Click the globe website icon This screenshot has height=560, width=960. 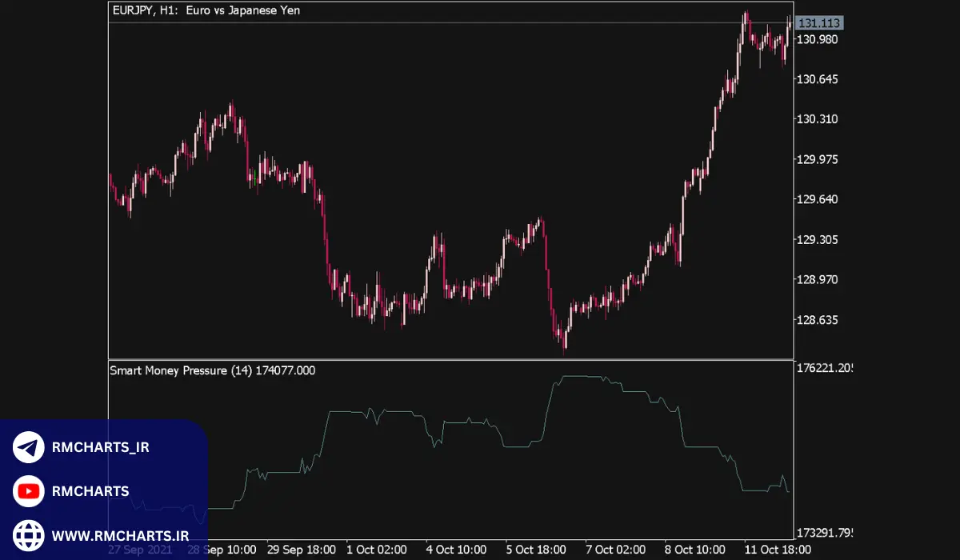coord(29,534)
